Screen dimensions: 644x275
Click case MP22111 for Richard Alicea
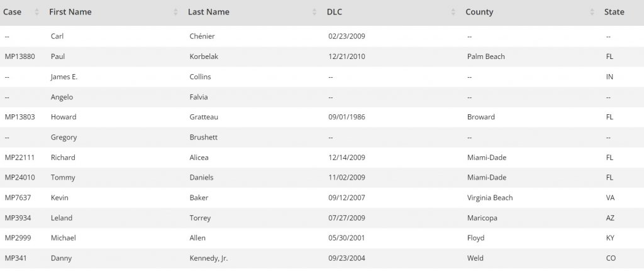click(19, 158)
